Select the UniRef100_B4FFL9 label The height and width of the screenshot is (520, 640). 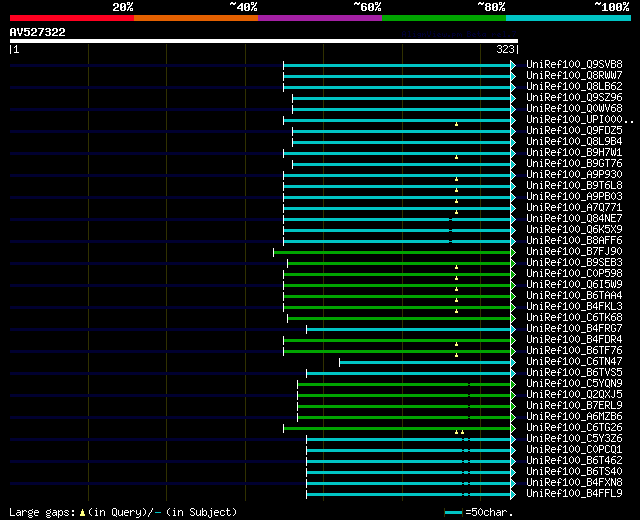574,494
